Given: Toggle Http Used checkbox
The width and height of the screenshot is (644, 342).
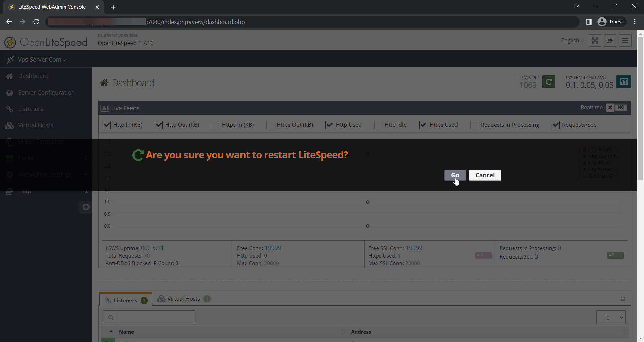Looking at the screenshot, I should tap(329, 125).
